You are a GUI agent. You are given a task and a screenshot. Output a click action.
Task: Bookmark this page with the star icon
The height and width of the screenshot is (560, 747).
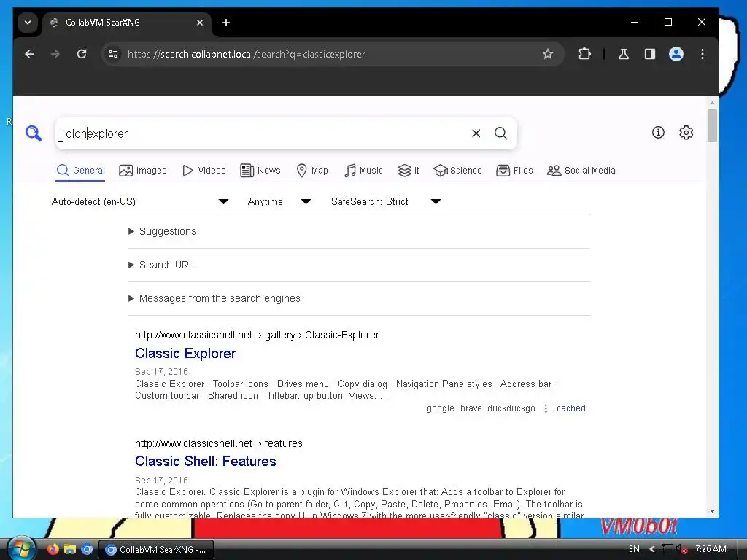click(548, 54)
